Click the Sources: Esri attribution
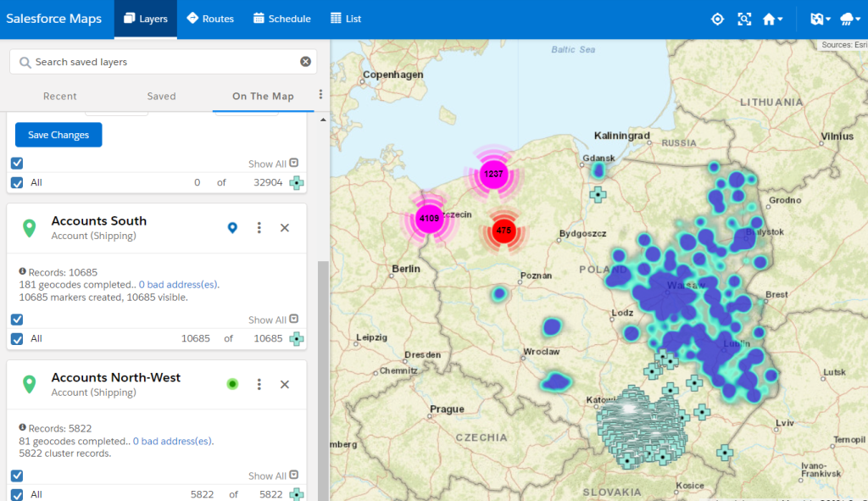This screenshot has height=501, width=868. [x=843, y=45]
